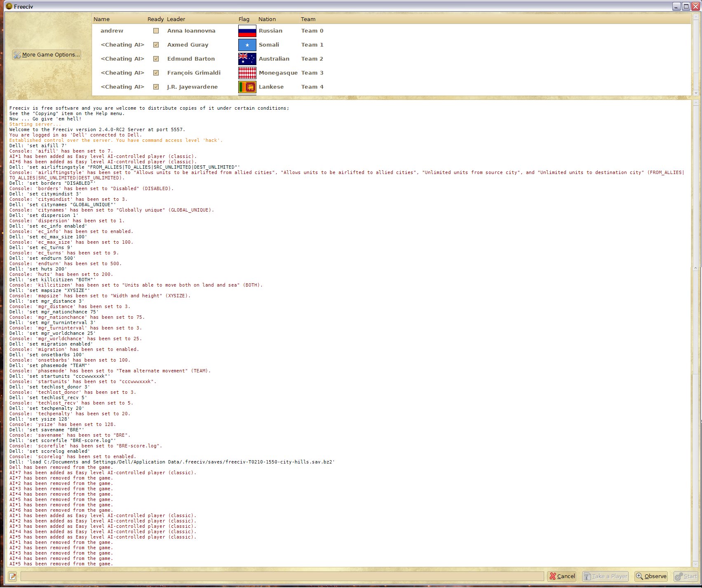Click the Russian flag icon

(247, 31)
